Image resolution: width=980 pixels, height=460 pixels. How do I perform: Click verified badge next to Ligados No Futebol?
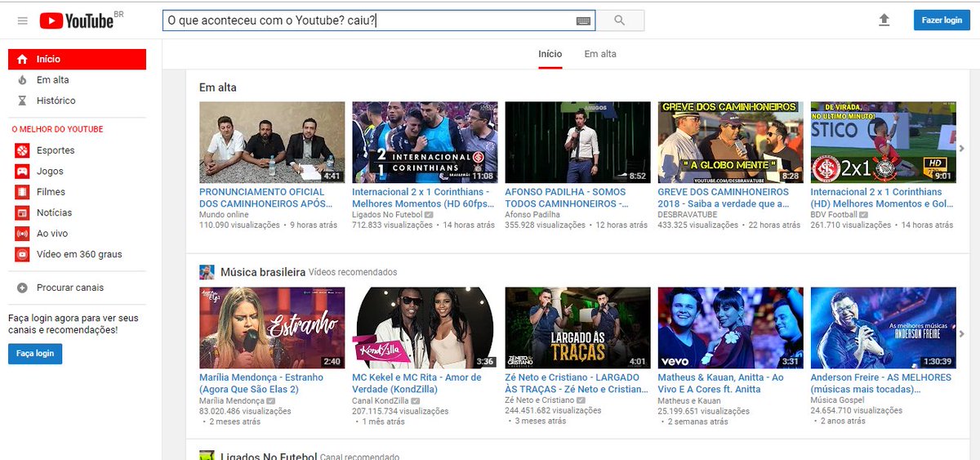pyautogui.click(x=429, y=215)
